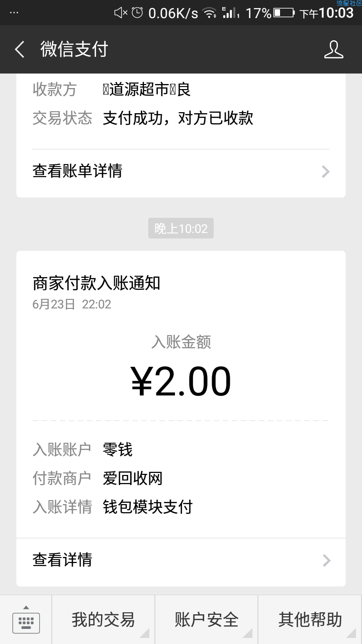The height and width of the screenshot is (644, 362).
Task: Tap the muted sound status icon
Action: point(121,13)
